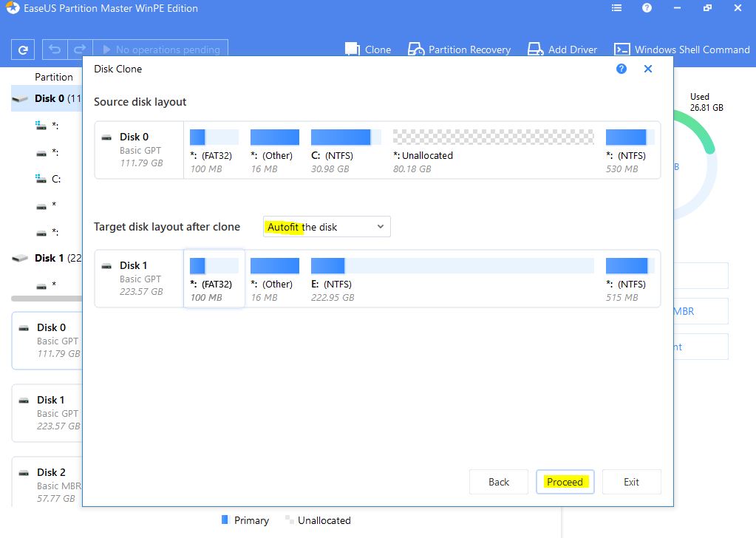Click the redo arrow icon
The height and width of the screenshot is (538, 756).
point(80,50)
